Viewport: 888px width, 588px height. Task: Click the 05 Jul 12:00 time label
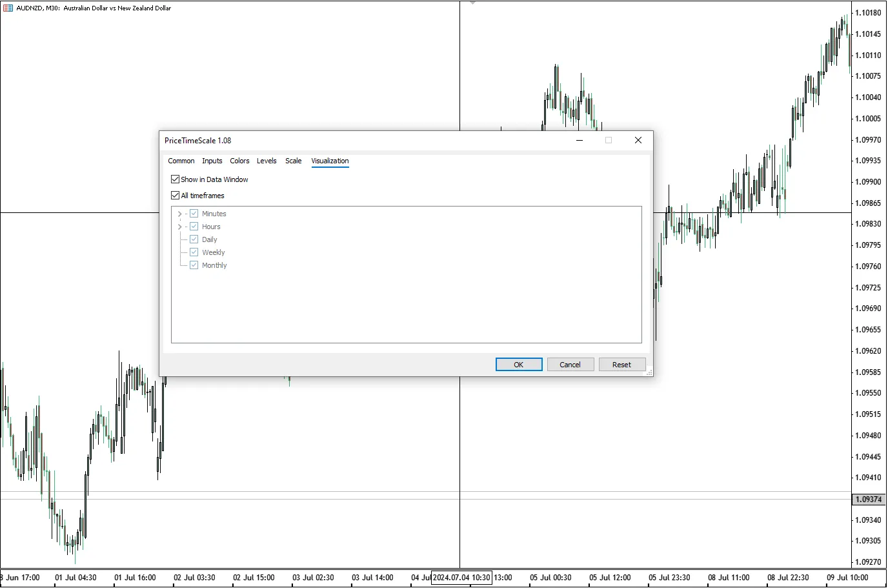(610, 578)
